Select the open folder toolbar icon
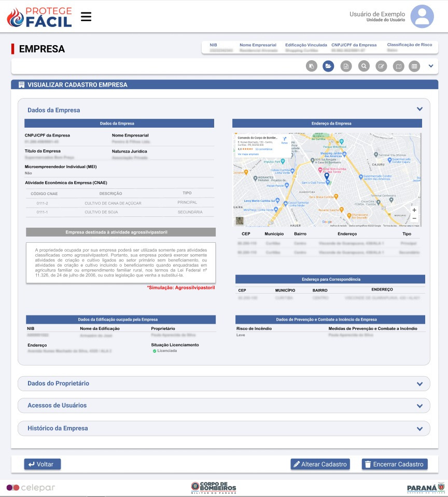 [328, 66]
